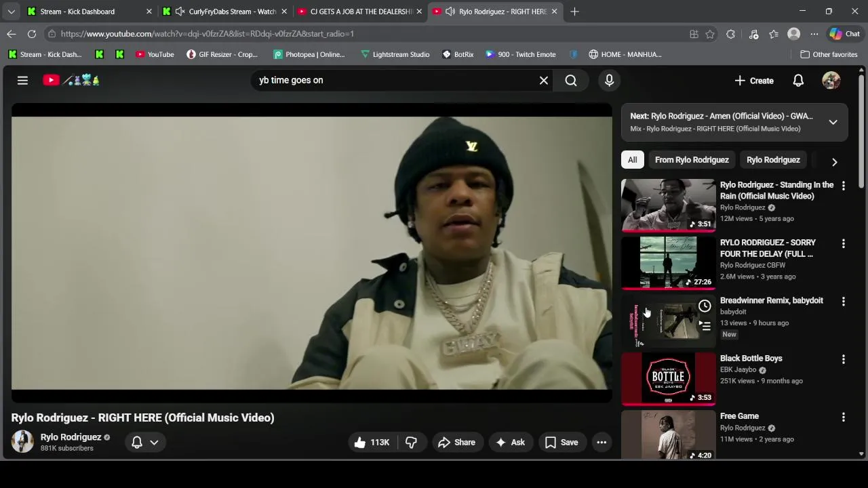
Task: Show more filter chips with arrow
Action: point(834,162)
